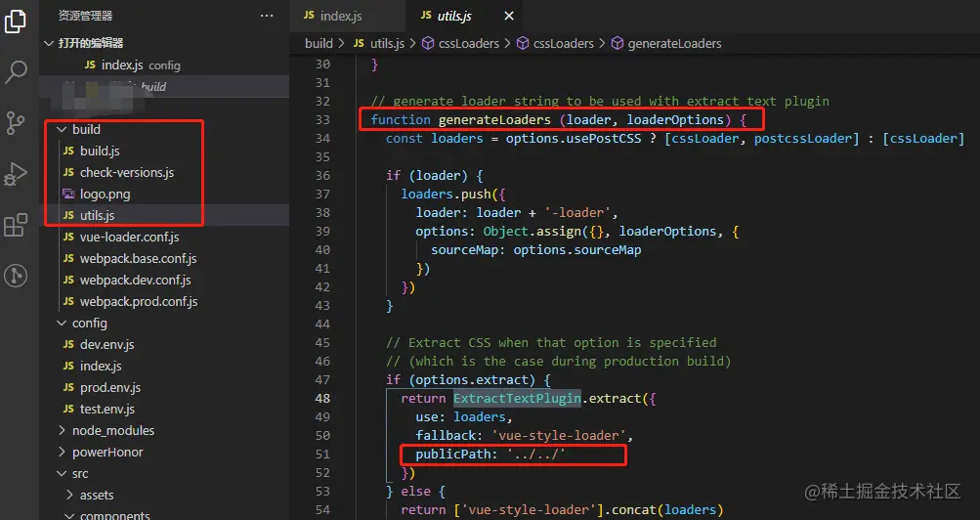Collapse the config folder
This screenshot has width=980, height=520.
(62, 324)
